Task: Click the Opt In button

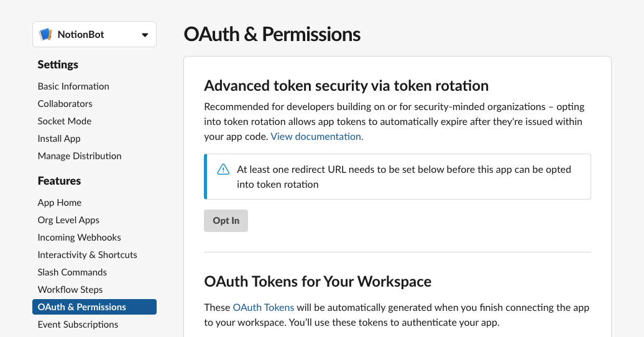Action: [x=226, y=221]
